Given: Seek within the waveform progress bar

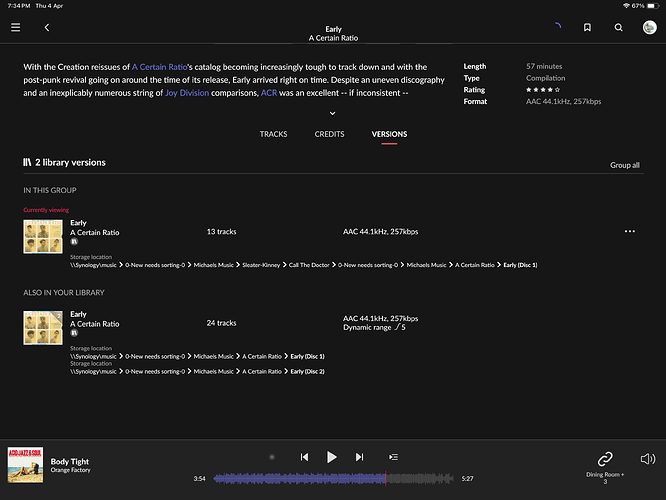Looking at the screenshot, I should coord(333,479).
